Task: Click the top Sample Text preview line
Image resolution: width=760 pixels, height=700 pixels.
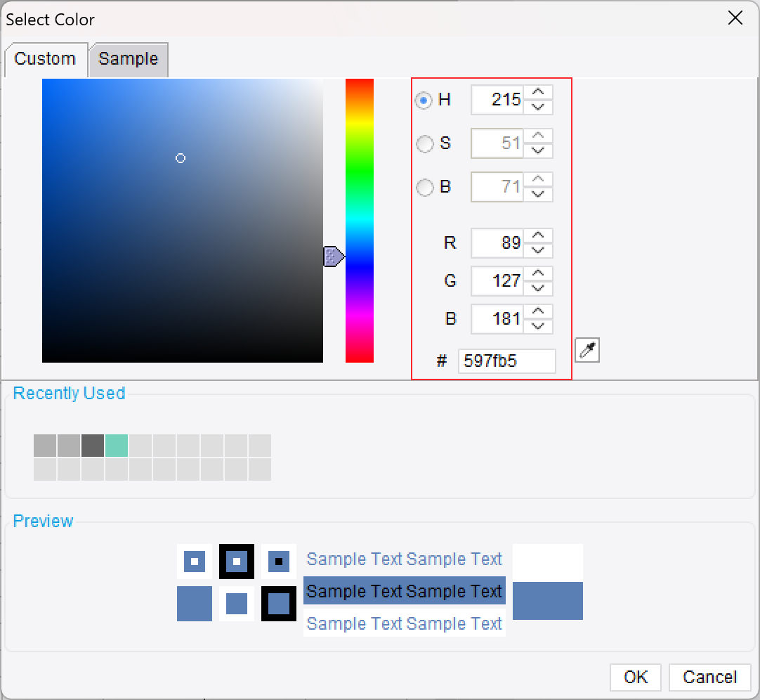Action: [x=405, y=559]
